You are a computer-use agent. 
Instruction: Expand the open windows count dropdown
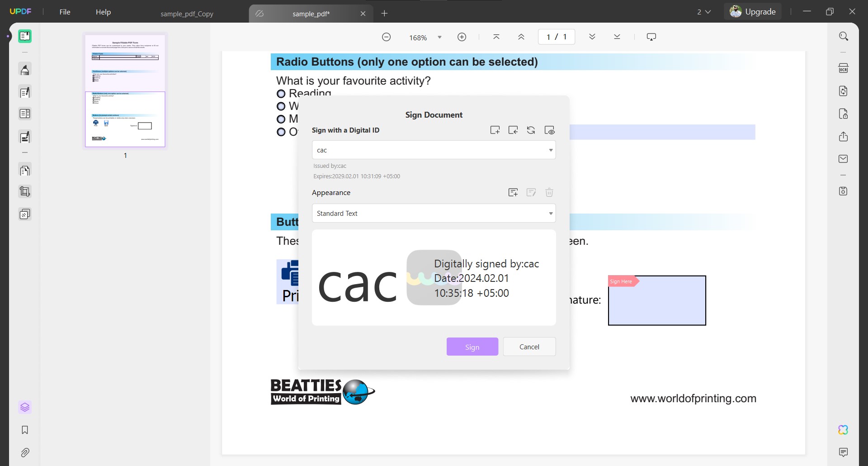click(704, 12)
